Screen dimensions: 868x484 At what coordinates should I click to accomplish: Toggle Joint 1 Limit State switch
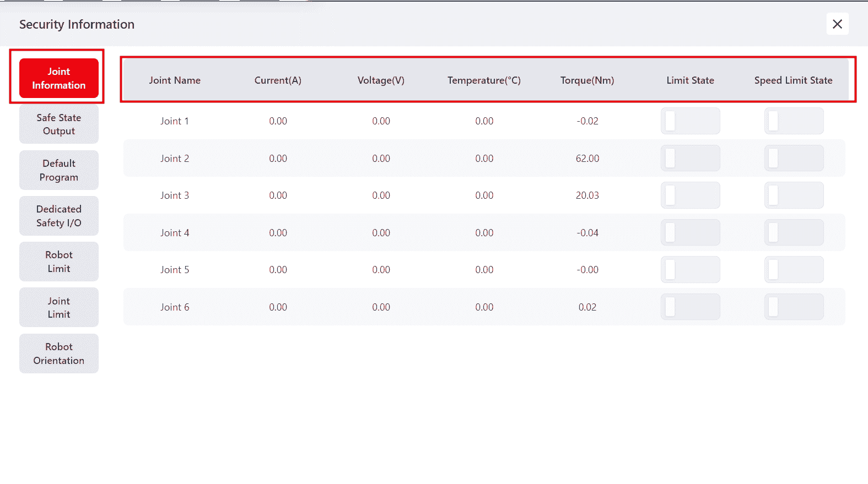(690, 121)
